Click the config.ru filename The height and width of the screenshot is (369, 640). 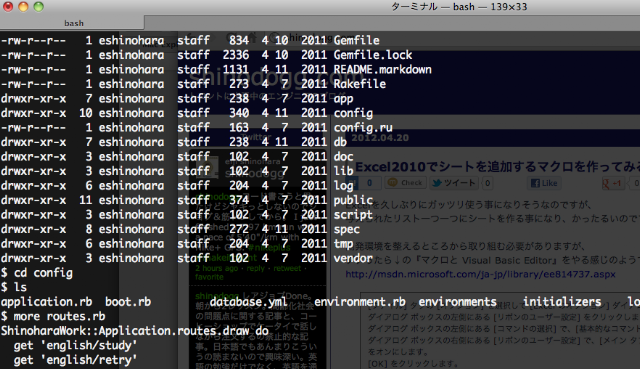pos(363,128)
